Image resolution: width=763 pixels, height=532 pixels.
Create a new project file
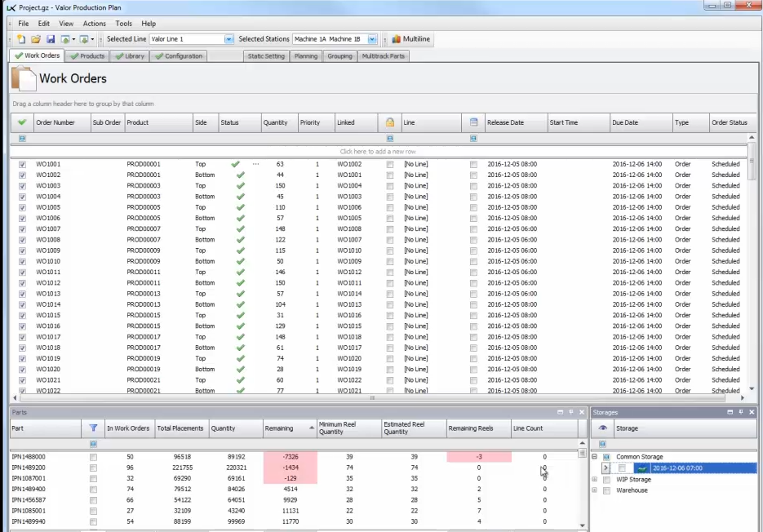tap(22, 38)
